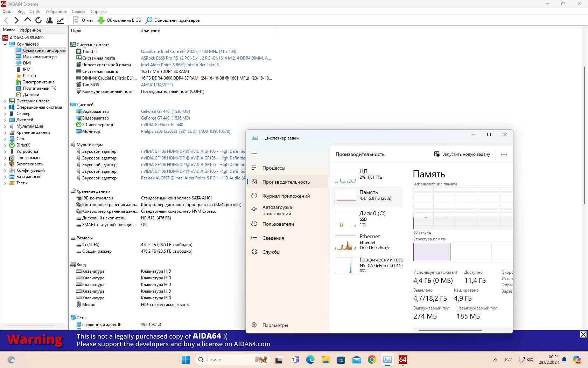Open Intel Alder Point-S B660 chipset link
This screenshot has width=588, height=368.
point(180,65)
